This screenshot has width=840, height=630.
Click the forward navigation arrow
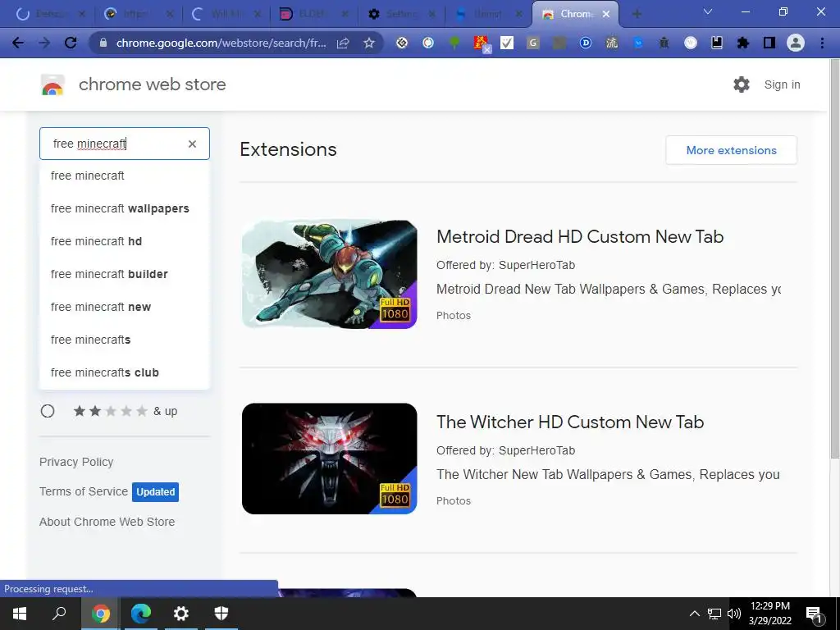point(44,43)
